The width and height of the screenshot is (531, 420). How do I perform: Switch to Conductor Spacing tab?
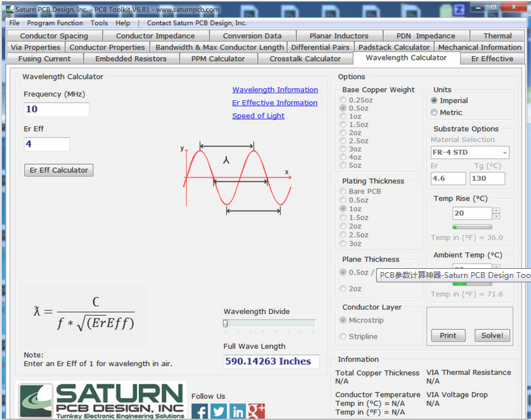click(54, 36)
